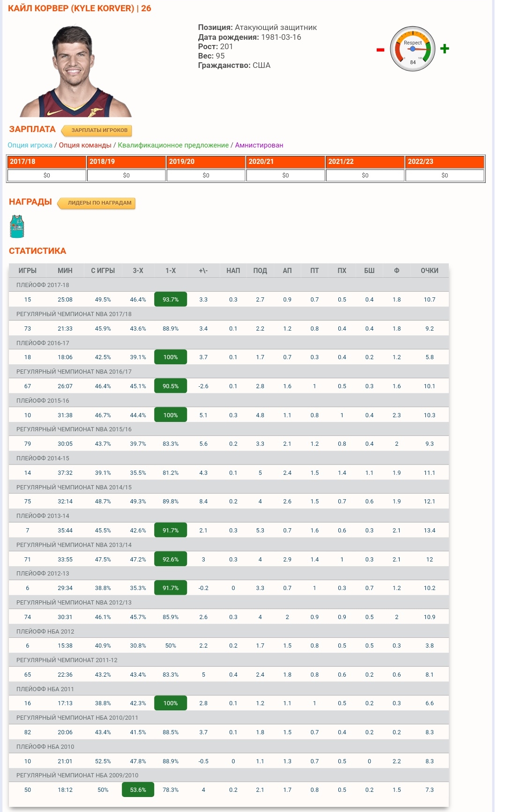Click the Ф column header
The height and width of the screenshot is (812, 506).
tap(397, 271)
